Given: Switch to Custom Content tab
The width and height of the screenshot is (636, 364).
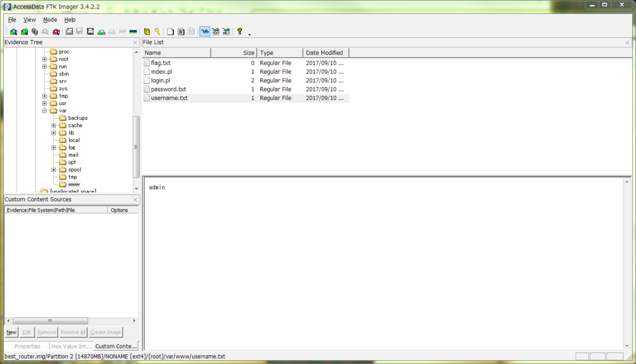Looking at the screenshot, I should point(116,347).
